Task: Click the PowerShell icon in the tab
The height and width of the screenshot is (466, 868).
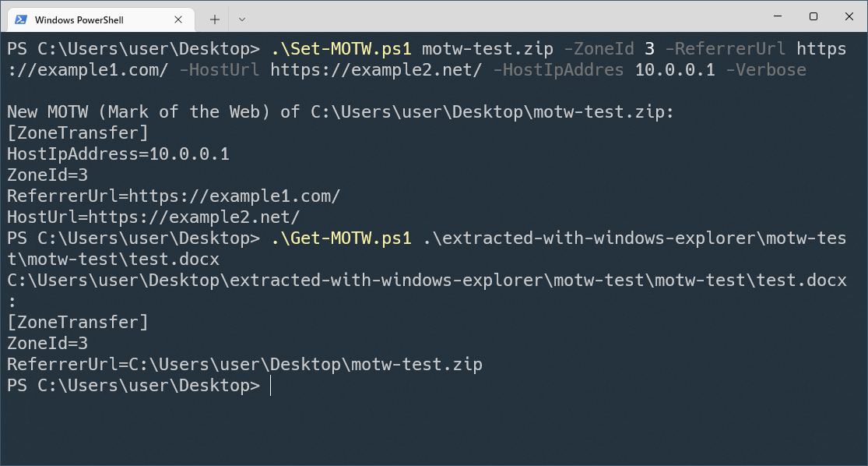Action: coord(21,19)
